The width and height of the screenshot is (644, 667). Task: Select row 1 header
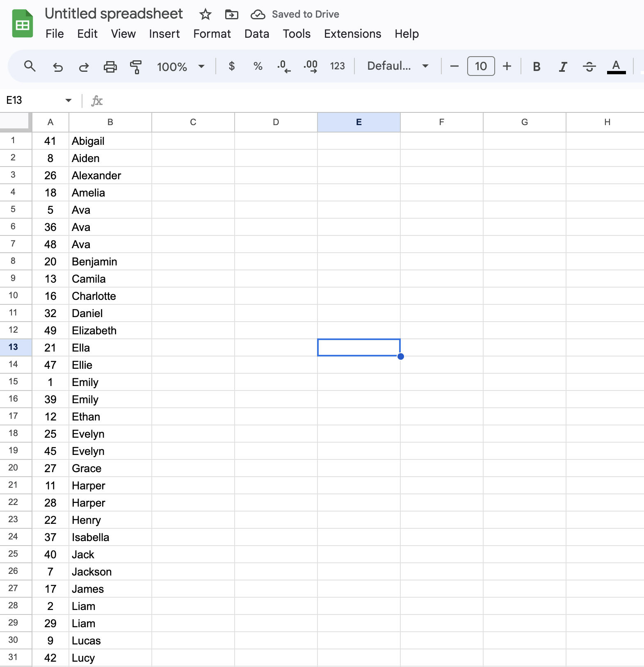[x=16, y=141]
